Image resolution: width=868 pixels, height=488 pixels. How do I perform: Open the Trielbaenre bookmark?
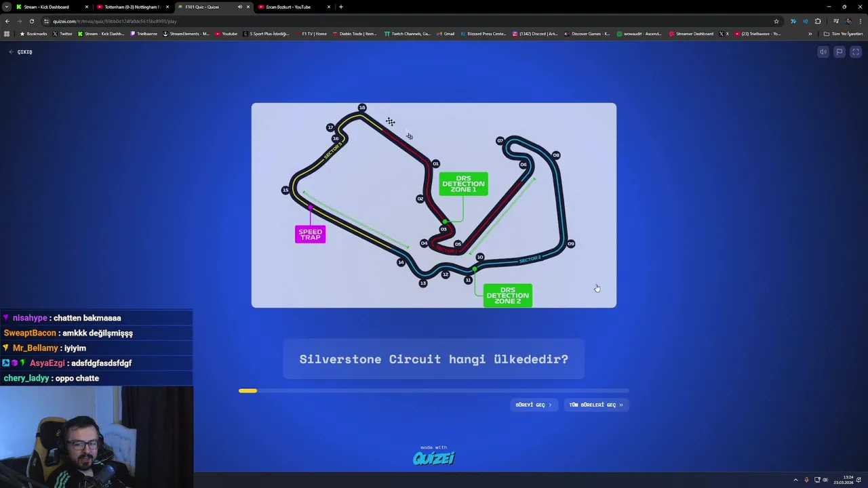[x=144, y=34]
